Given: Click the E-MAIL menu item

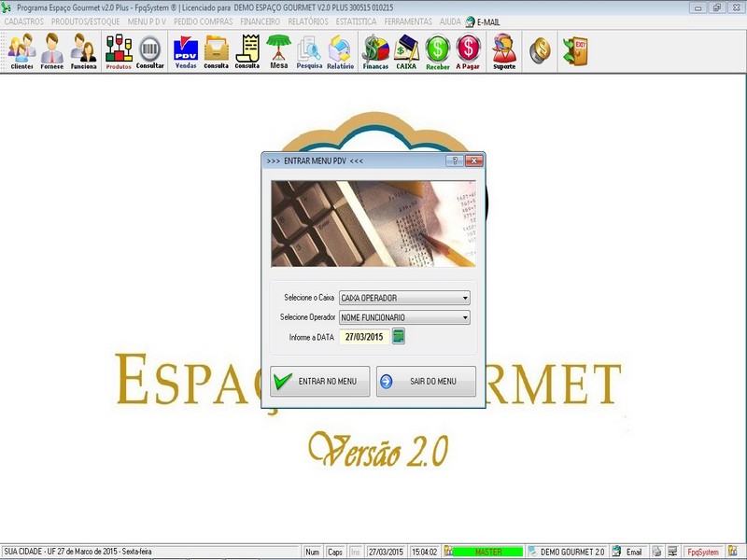Looking at the screenshot, I should pyautogui.click(x=483, y=21).
